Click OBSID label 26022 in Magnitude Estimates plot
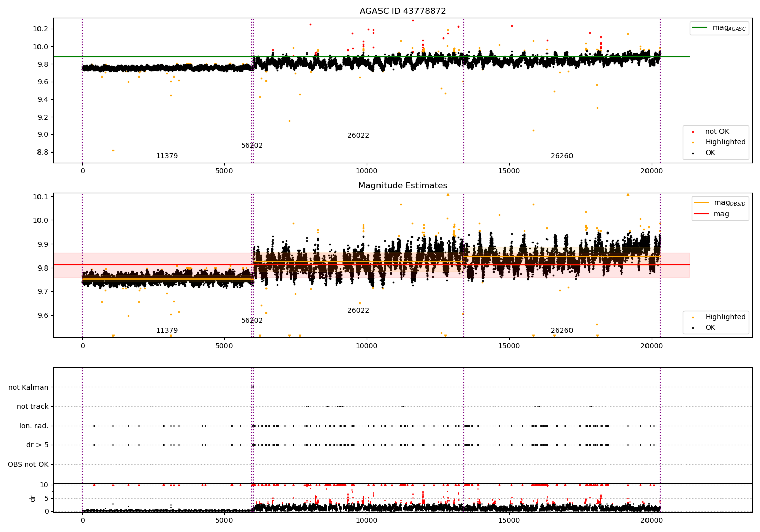 pos(358,311)
